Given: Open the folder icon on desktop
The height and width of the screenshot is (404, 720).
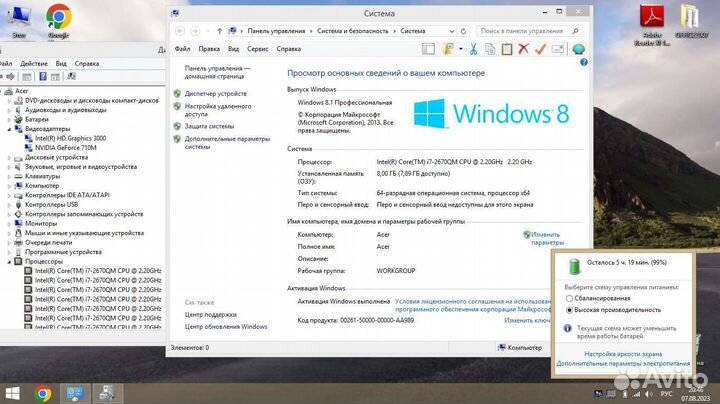Looking at the screenshot, I should click(690, 21).
